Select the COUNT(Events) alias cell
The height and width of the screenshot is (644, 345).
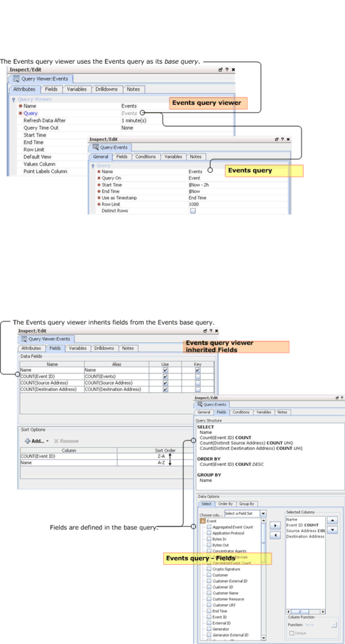117,377
